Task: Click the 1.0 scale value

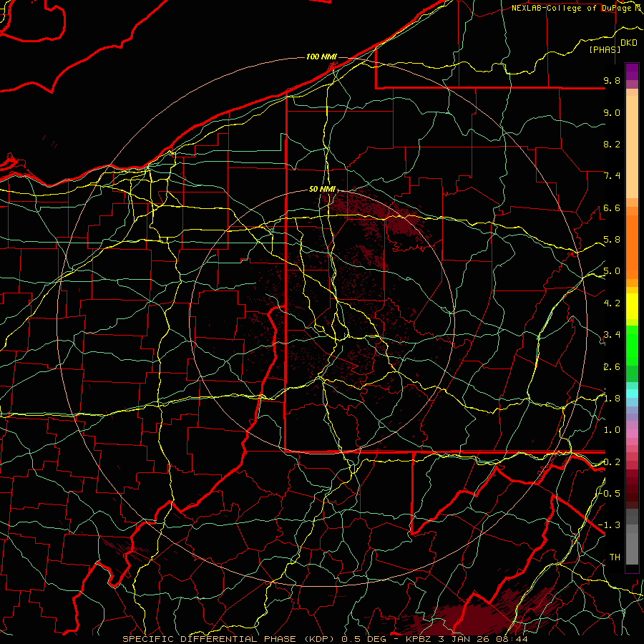Action: [x=612, y=430]
